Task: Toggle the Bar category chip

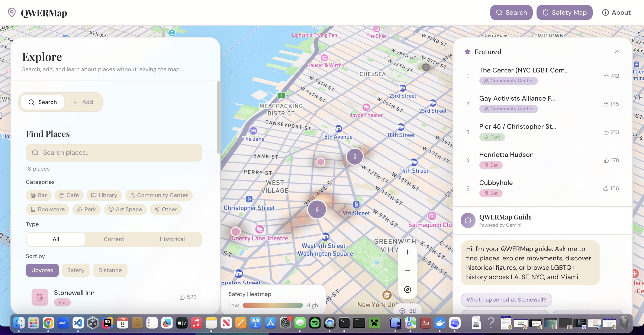Action: [39, 195]
